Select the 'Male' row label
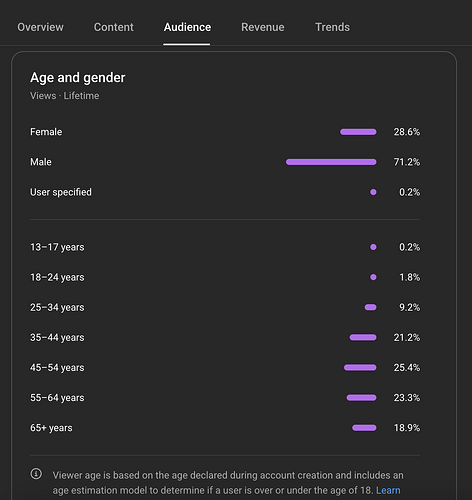This screenshot has width=472, height=500. coord(41,162)
